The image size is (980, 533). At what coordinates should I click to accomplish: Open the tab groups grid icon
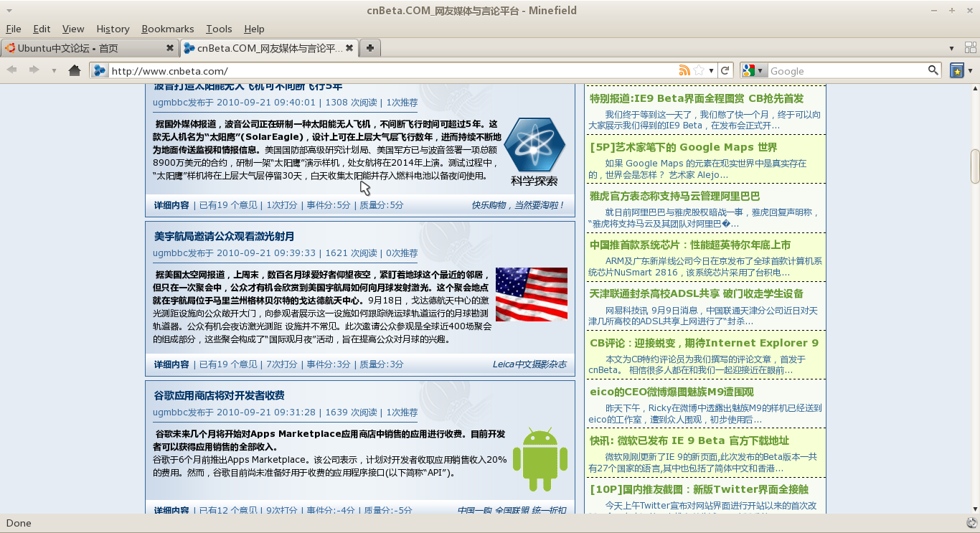pos(970,48)
